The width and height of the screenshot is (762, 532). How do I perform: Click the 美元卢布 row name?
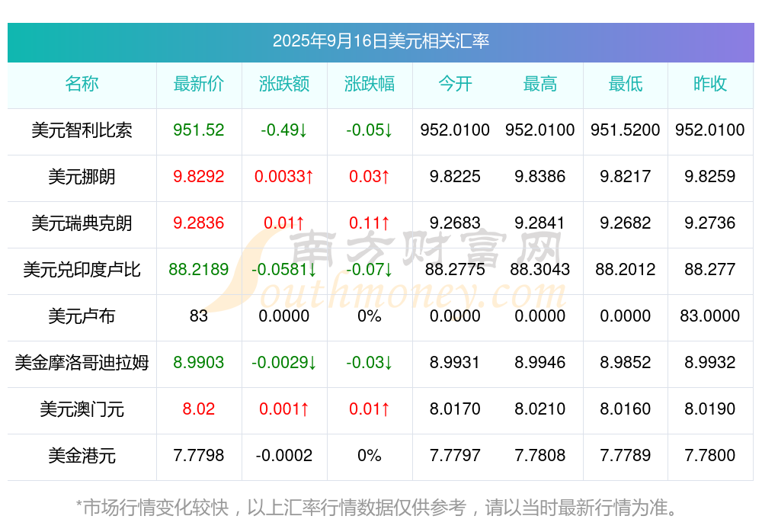pyautogui.click(x=82, y=316)
